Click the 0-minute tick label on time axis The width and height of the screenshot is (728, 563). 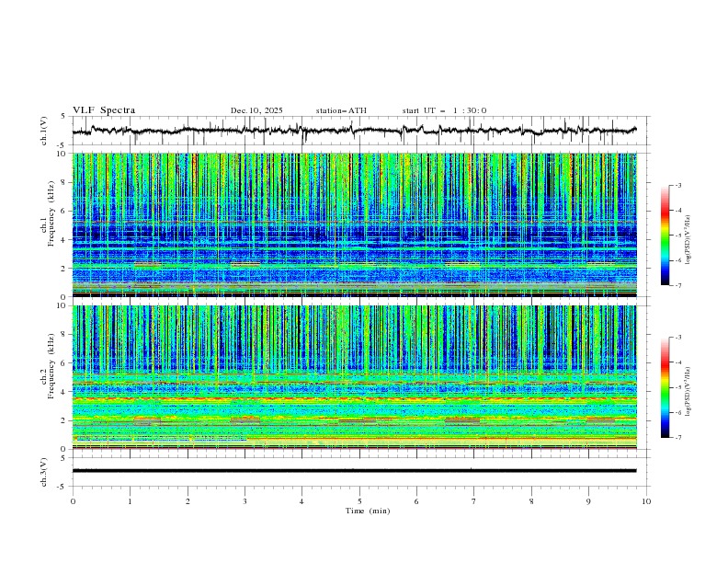[73, 501]
